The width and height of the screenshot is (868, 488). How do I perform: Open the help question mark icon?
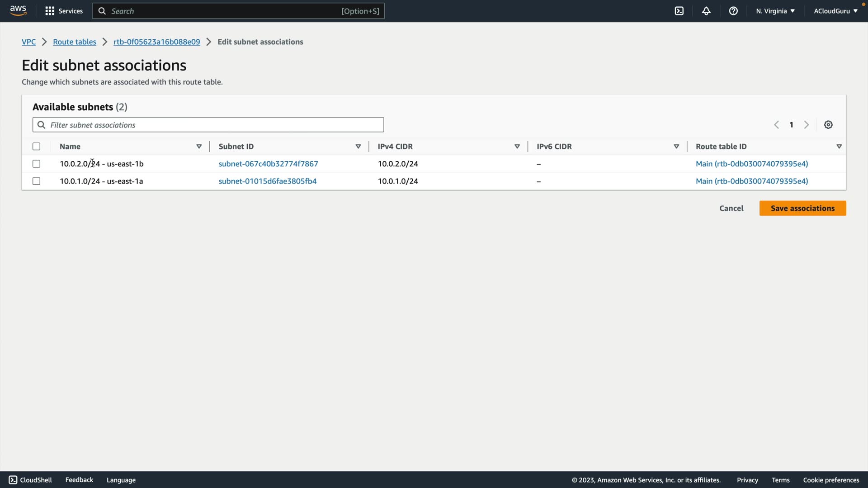pos(733,11)
